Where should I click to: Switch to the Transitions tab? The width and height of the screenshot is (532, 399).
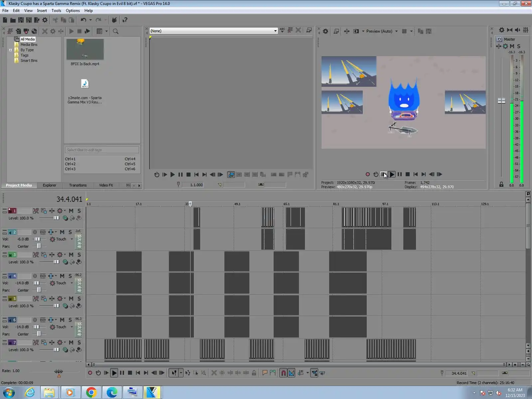click(78, 185)
